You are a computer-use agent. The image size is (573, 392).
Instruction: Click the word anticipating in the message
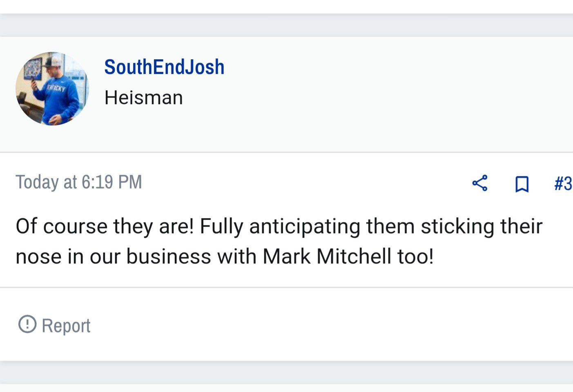[x=305, y=227]
